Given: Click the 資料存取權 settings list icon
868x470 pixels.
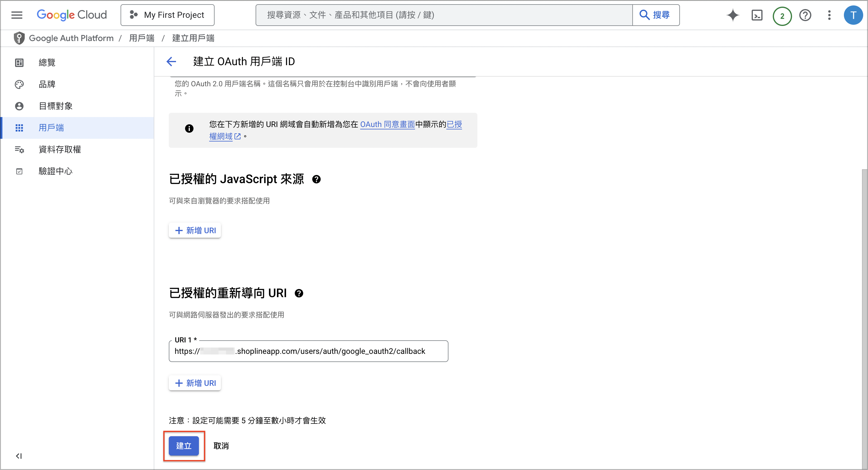Looking at the screenshot, I should (19, 150).
